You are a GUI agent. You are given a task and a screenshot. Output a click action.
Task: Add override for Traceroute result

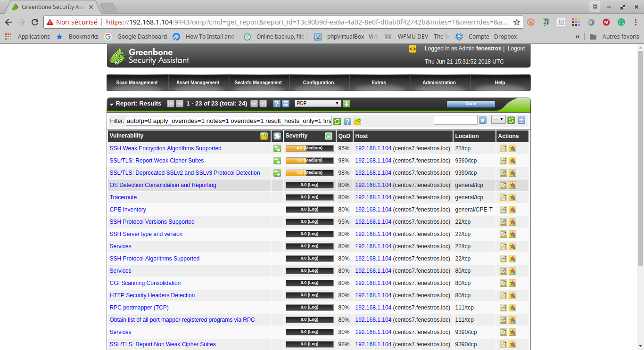point(512,197)
